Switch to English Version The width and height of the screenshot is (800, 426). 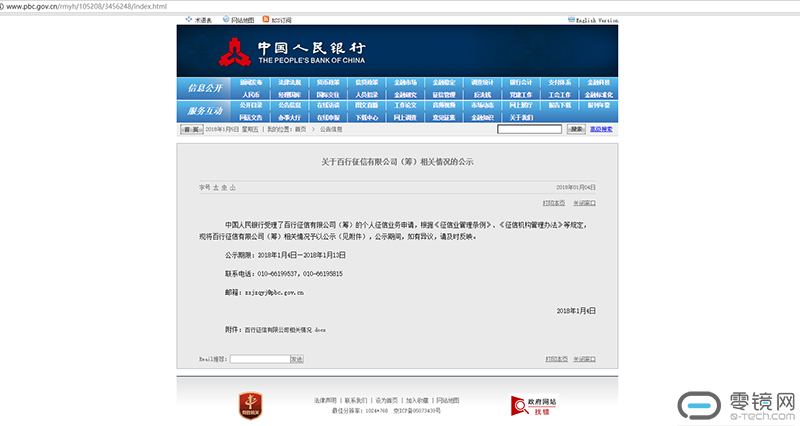coord(592,20)
